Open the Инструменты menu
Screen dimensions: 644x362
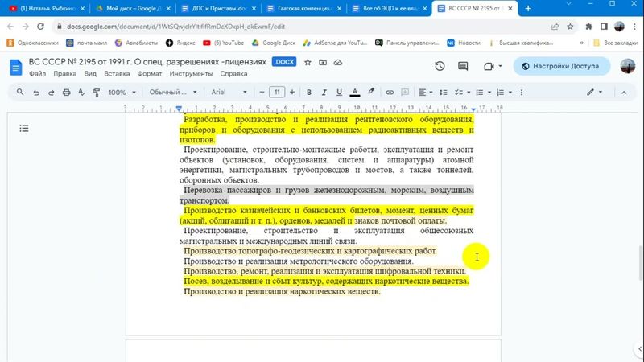[x=191, y=74]
